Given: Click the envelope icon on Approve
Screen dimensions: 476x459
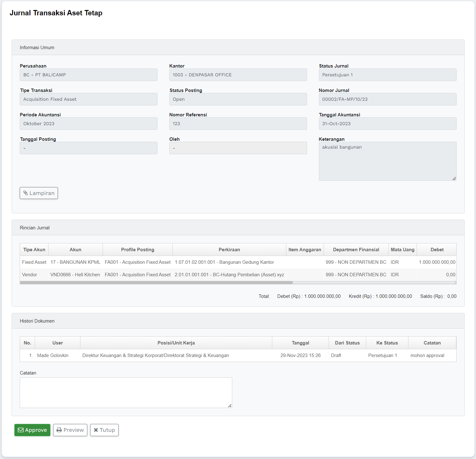Looking at the screenshot, I should (x=21, y=430).
